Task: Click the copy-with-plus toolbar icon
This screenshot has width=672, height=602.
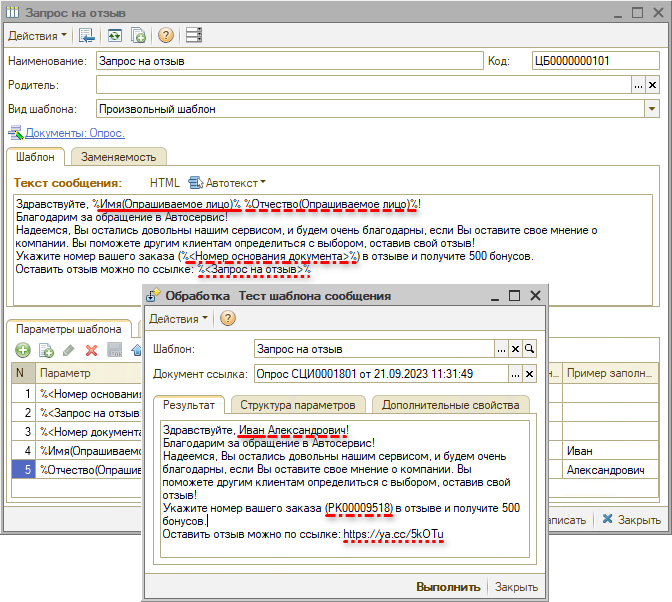Action: [138, 36]
